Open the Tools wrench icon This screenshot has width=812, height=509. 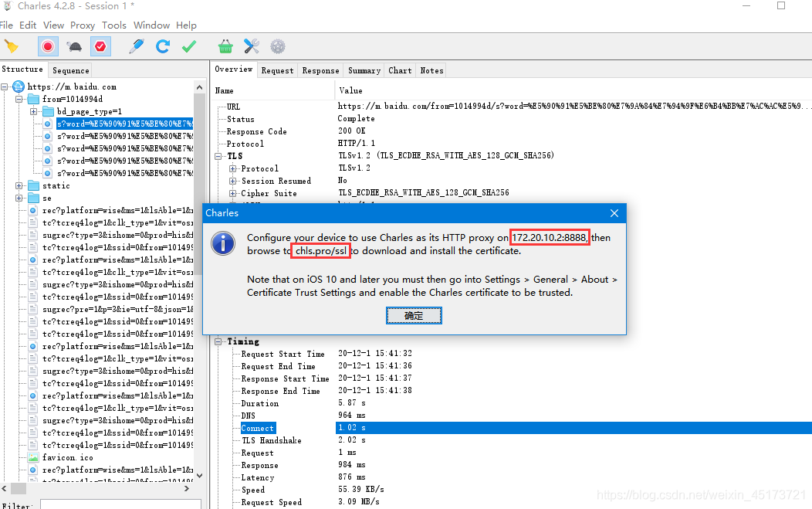(252, 46)
